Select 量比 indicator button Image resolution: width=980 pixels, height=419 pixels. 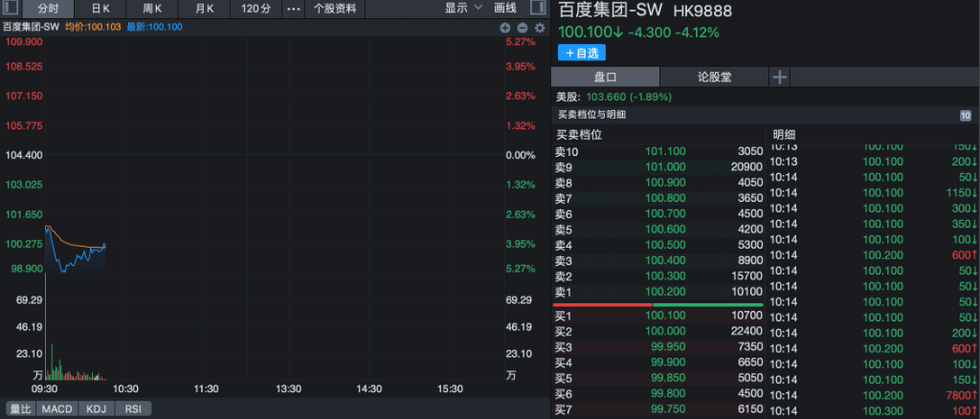pyautogui.click(x=19, y=409)
